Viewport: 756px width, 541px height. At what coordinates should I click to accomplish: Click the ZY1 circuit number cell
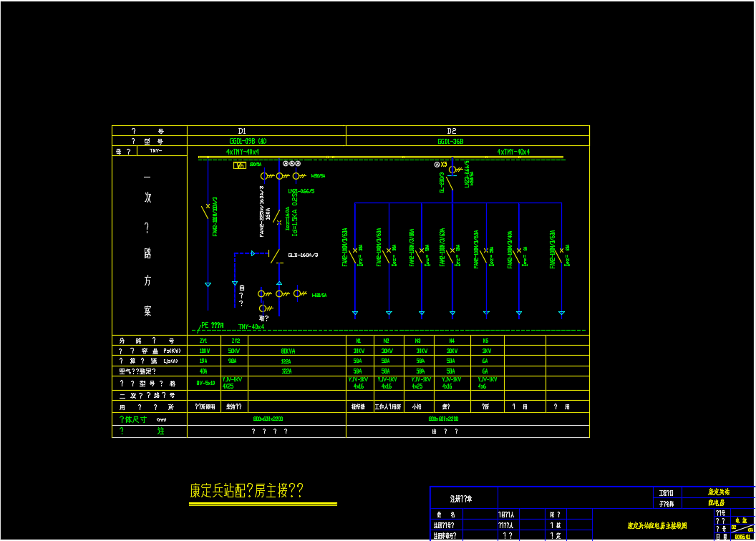coord(203,341)
